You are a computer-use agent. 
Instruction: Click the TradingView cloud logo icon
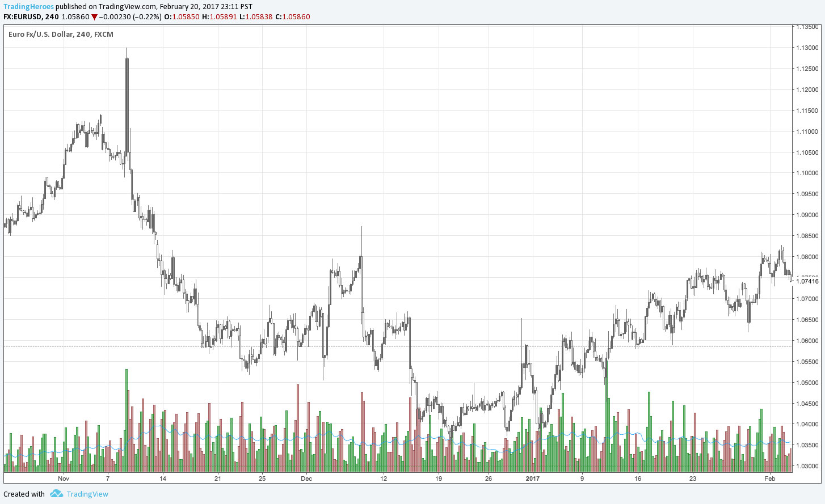[56, 494]
